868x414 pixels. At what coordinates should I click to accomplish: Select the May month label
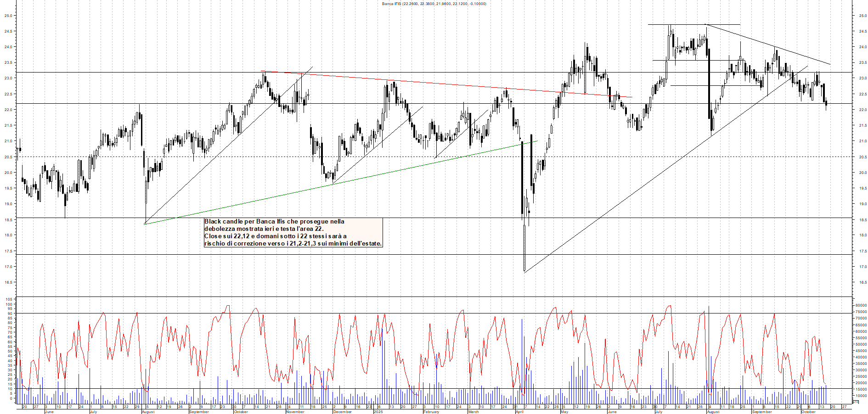[564, 412]
